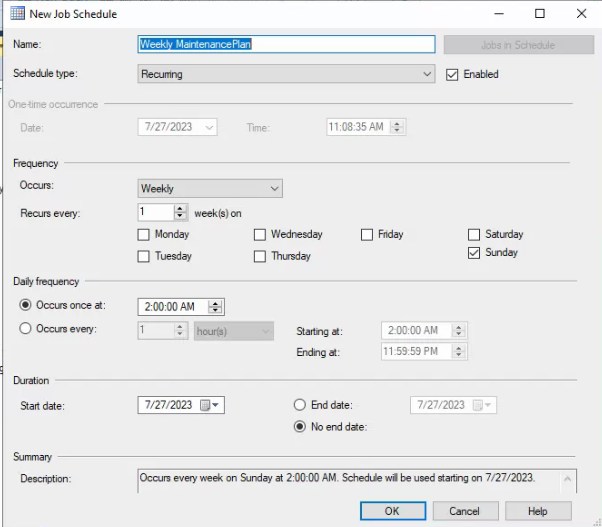602x527 pixels.
Task: Enable the Wednesday checkbox
Action: tap(260, 235)
